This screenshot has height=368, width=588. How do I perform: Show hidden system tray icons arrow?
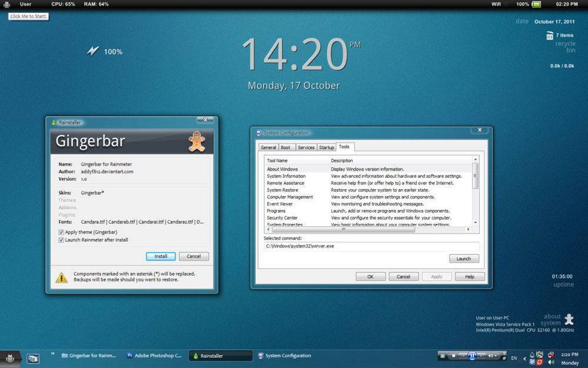524,358
